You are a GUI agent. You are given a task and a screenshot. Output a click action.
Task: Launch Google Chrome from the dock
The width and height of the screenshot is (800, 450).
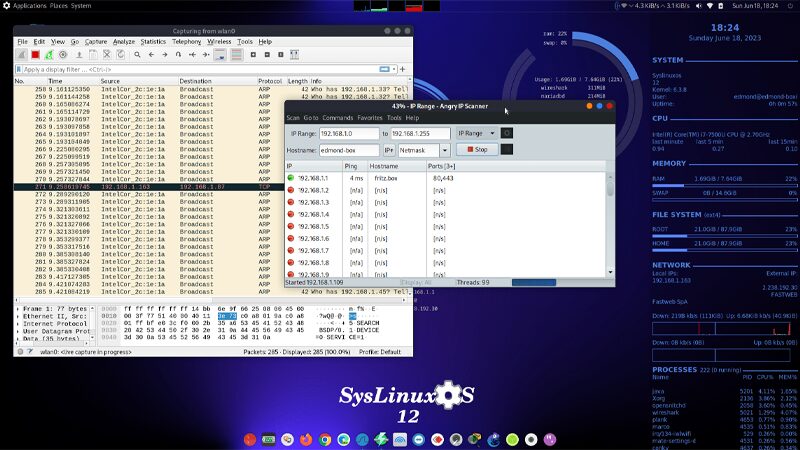(x=324, y=439)
